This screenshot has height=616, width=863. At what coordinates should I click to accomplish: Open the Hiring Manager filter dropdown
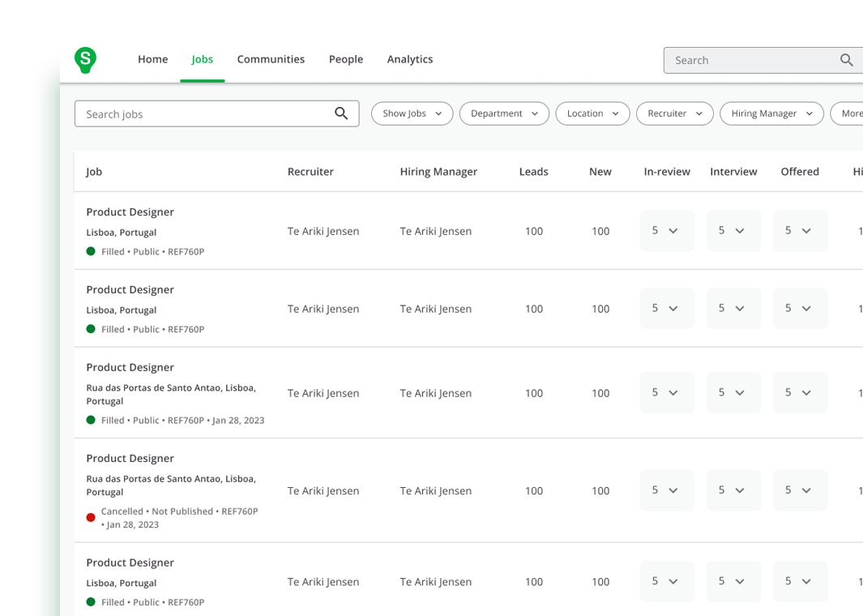pyautogui.click(x=771, y=113)
